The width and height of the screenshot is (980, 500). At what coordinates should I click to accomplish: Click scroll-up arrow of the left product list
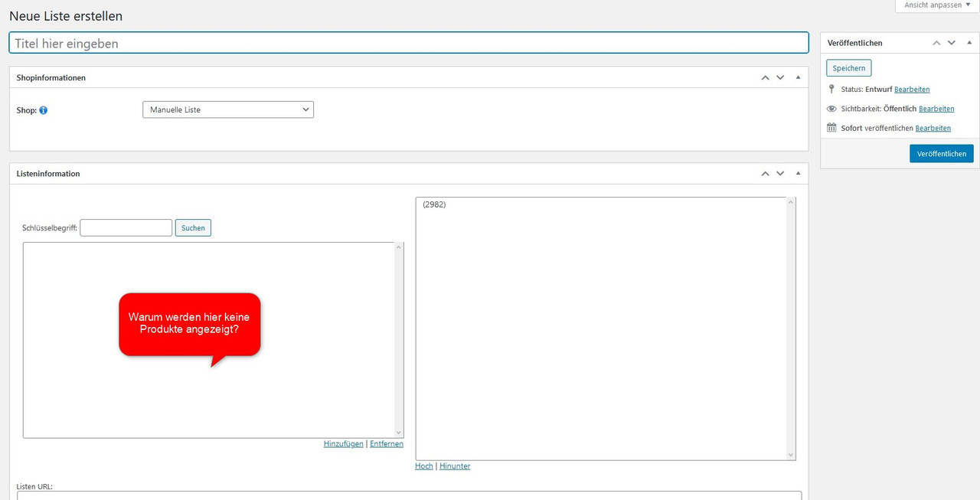[398, 247]
